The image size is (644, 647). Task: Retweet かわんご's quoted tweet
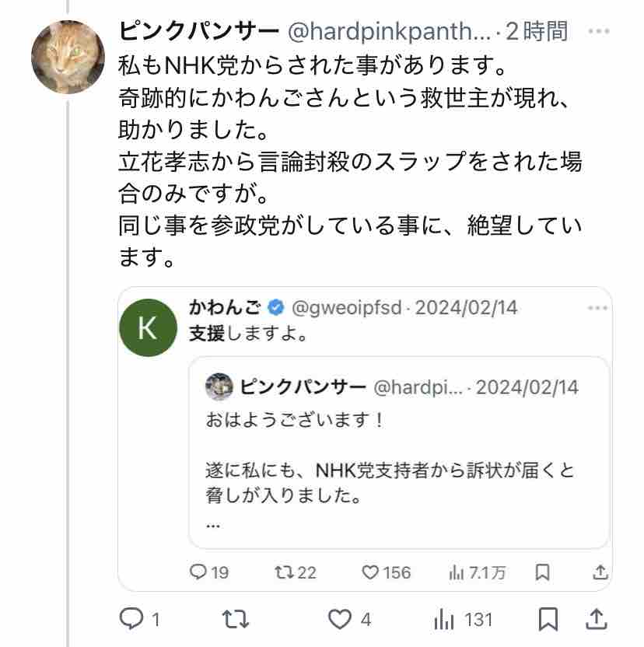285,572
